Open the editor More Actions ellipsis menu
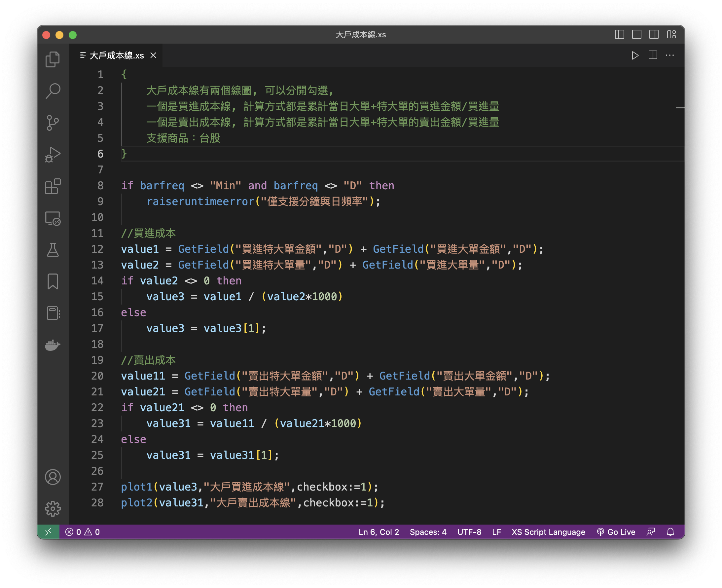The image size is (722, 588). (x=670, y=55)
